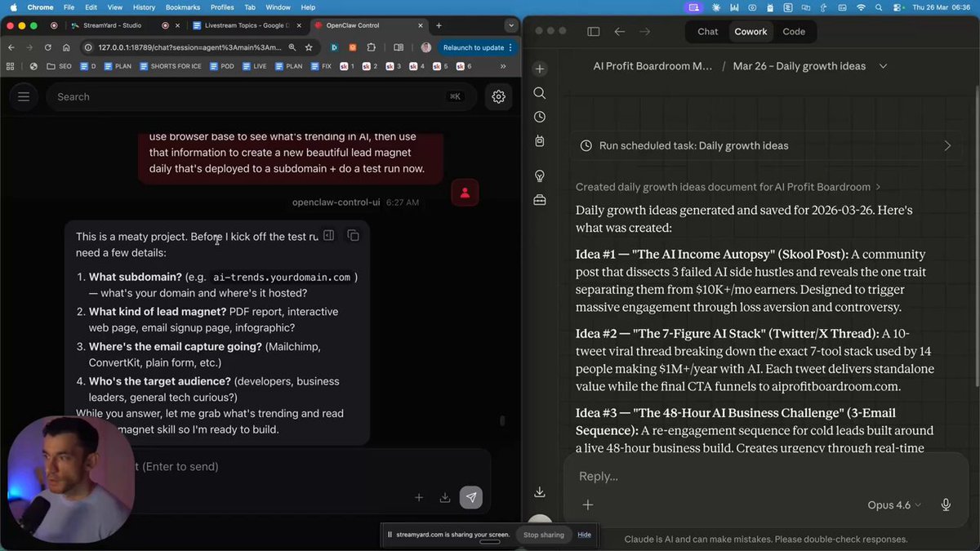Screen dimensions: 980x551
Task: Click the Stop sharing button
Action: 543,535
